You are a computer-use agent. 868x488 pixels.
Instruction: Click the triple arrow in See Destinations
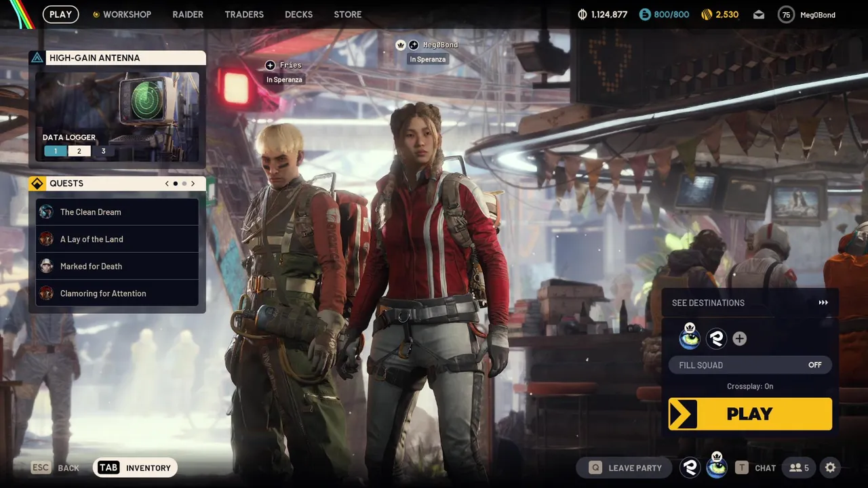[x=823, y=303]
